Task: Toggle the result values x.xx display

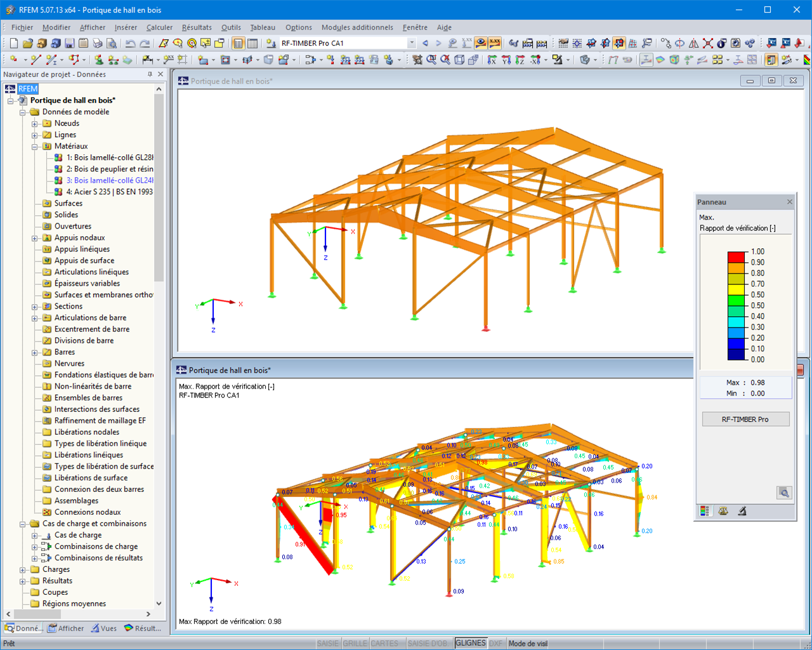Action: click(x=495, y=43)
